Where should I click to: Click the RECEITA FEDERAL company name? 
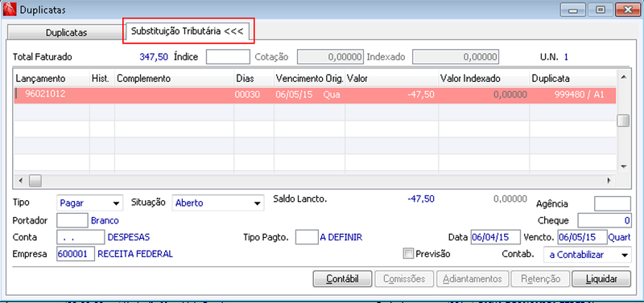pos(135,254)
